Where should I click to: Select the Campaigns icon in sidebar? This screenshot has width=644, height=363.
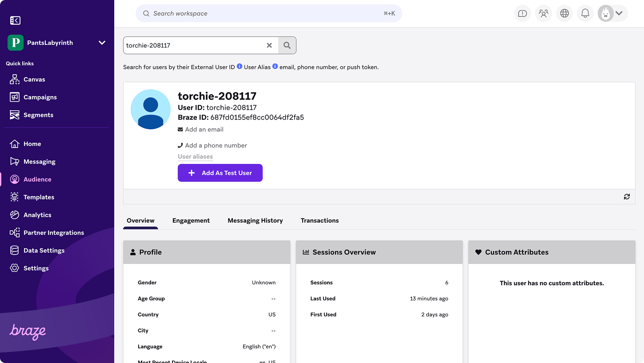15,97
